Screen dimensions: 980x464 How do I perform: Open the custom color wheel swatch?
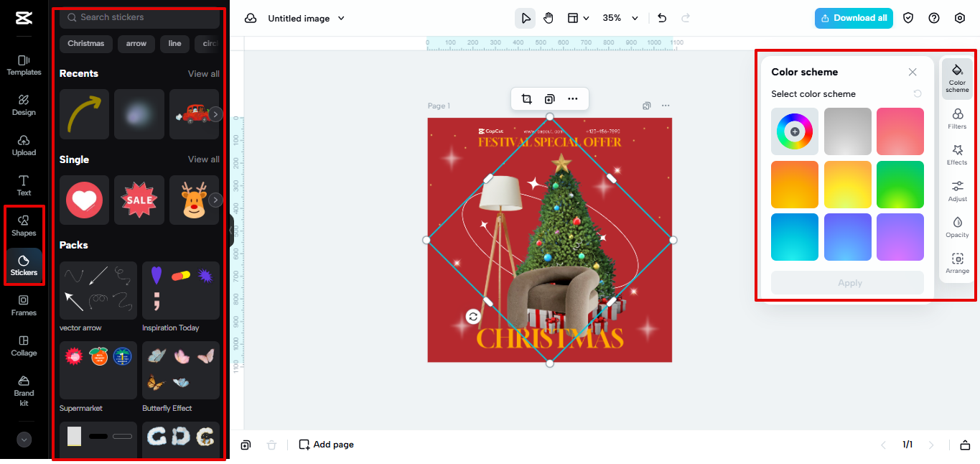[795, 131]
